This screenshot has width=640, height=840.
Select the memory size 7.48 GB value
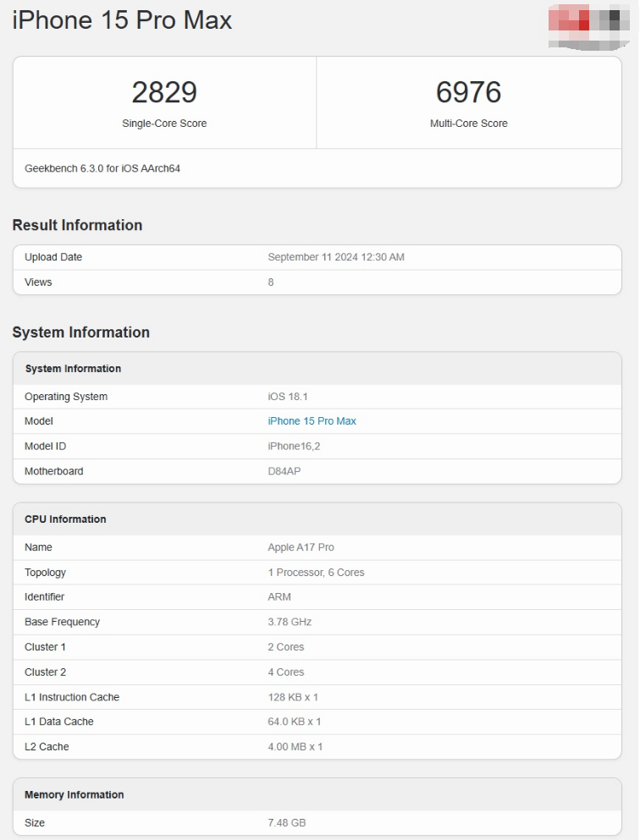click(x=286, y=823)
